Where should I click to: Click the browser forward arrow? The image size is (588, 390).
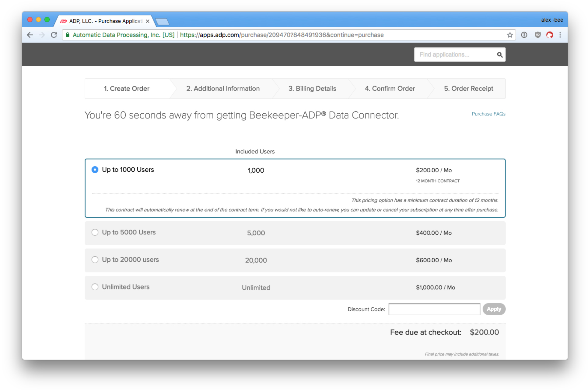pos(42,35)
